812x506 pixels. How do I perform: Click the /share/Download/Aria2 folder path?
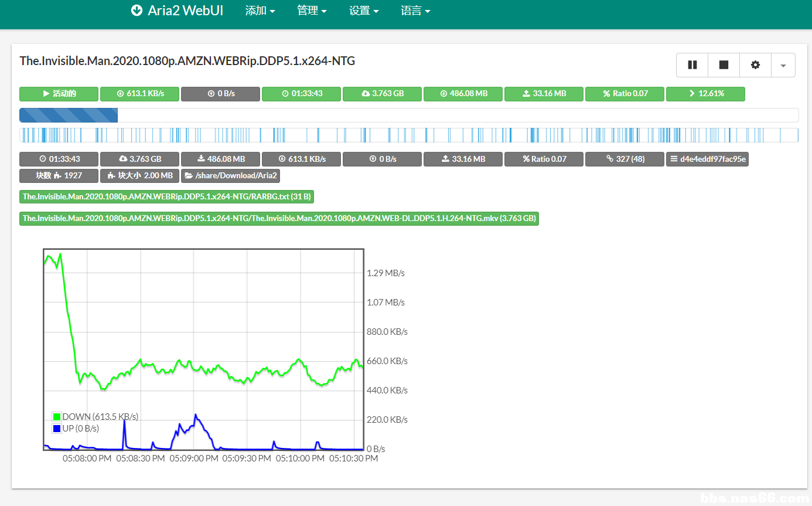point(231,175)
